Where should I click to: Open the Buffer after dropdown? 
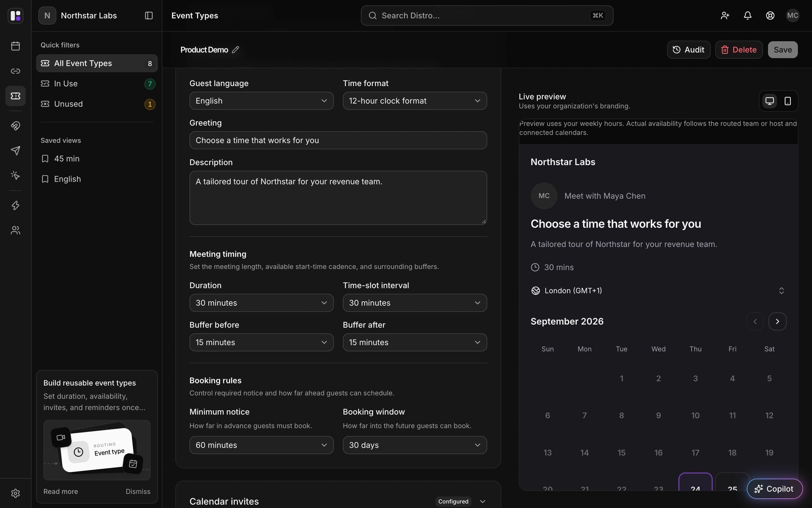[x=415, y=342]
